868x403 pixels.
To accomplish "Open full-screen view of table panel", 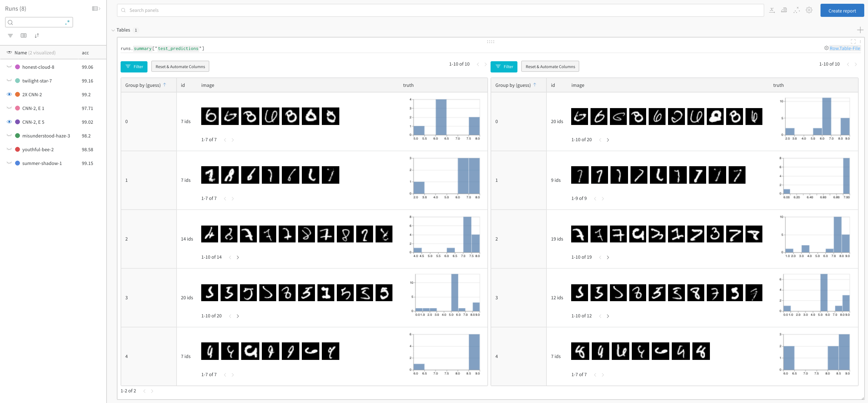I will 853,42.
